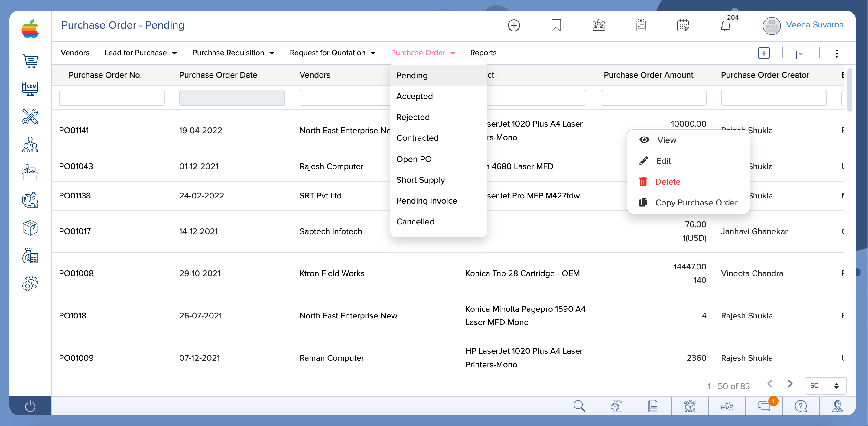Open notifications bell showing 204

click(726, 25)
